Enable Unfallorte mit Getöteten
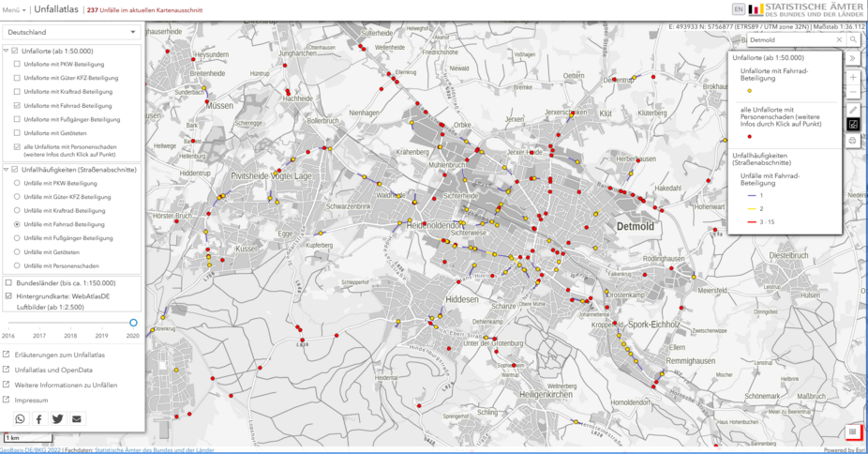868x454 pixels. point(17,133)
